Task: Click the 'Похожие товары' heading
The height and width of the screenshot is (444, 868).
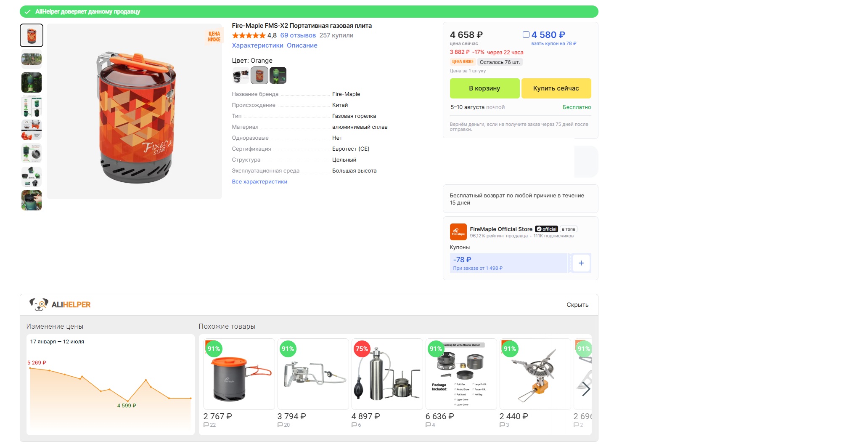Action: [227, 327]
